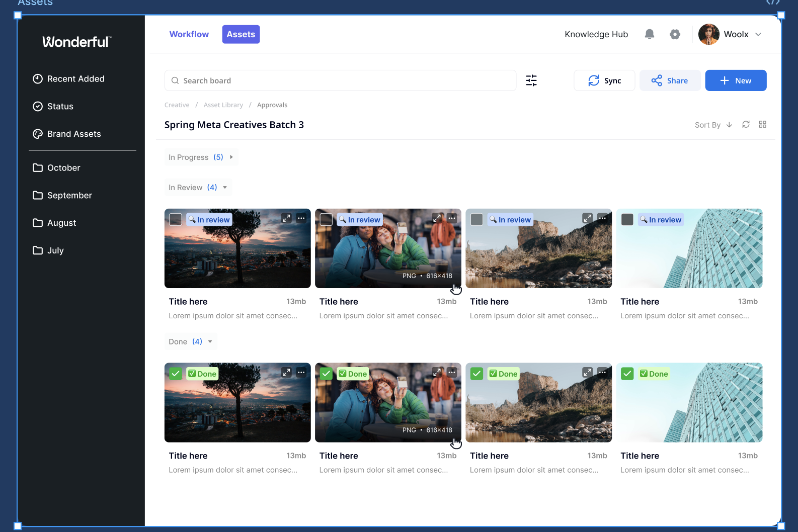Open the September folder

[x=69, y=195]
